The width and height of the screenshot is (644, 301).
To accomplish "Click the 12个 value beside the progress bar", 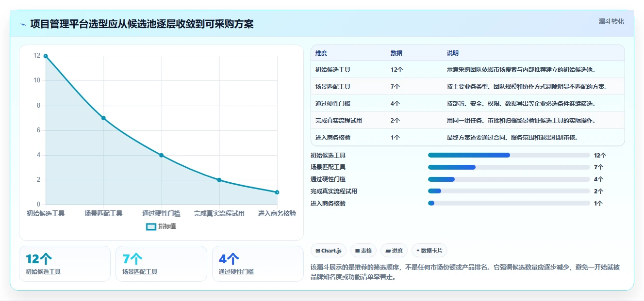I will pyautogui.click(x=600, y=156).
